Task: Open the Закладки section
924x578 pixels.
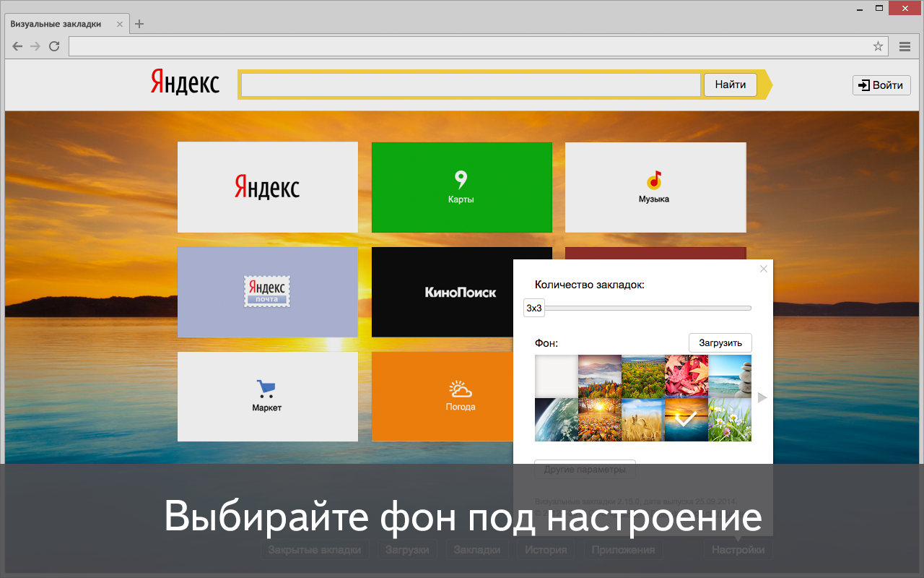Action: [x=477, y=549]
